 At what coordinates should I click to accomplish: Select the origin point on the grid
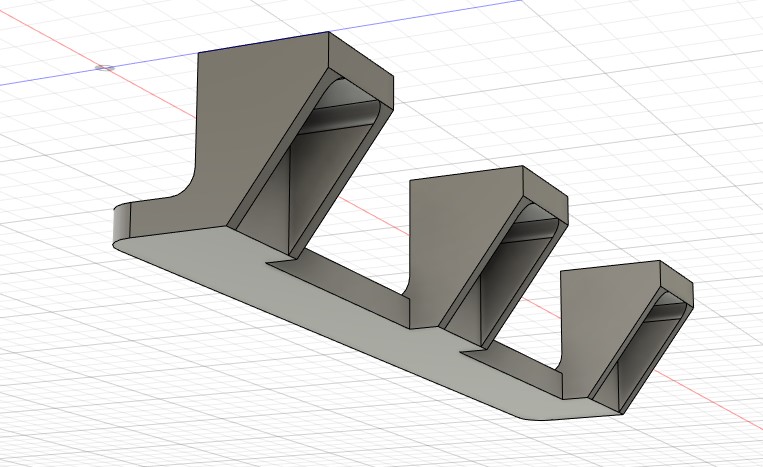point(105,68)
